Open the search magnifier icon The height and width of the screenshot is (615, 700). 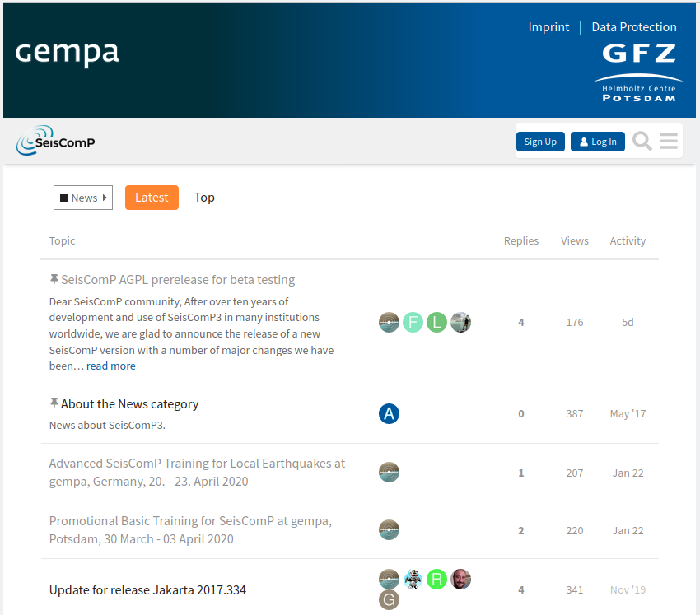642,142
